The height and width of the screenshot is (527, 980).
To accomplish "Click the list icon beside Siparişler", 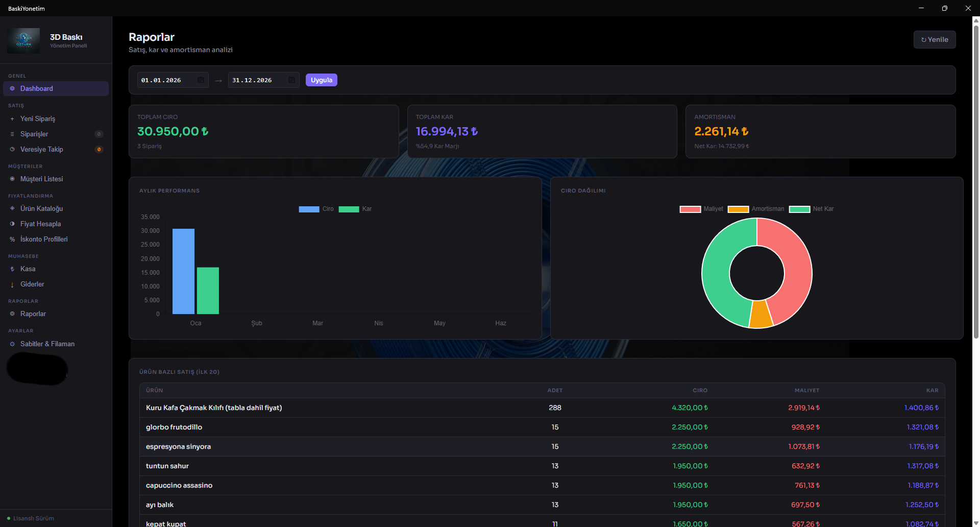I will coord(12,134).
